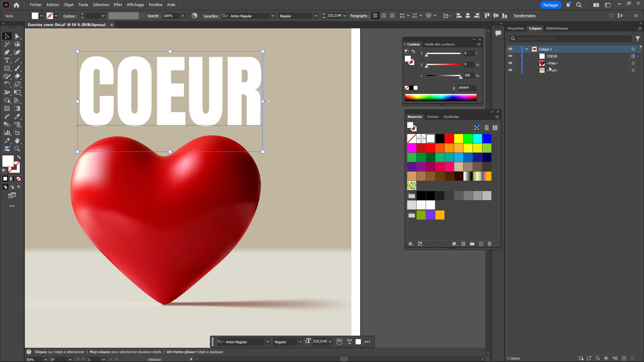Screen dimensions: 644x362
Task: Select the Curvature tool
Action: pos(17,52)
